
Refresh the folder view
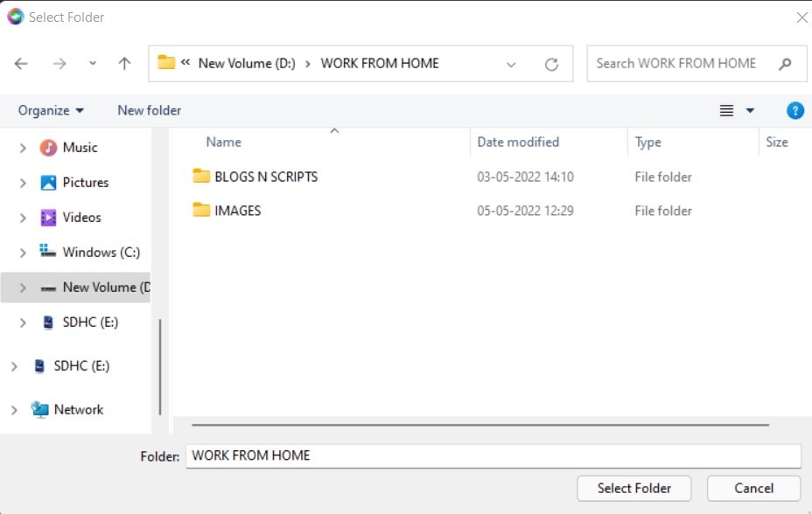coord(551,63)
